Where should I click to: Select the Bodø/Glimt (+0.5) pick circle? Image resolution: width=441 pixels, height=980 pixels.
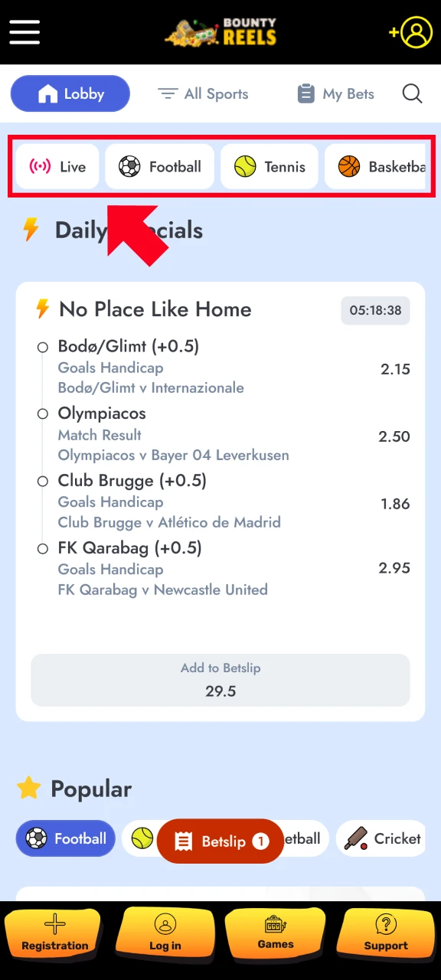pos(43,347)
